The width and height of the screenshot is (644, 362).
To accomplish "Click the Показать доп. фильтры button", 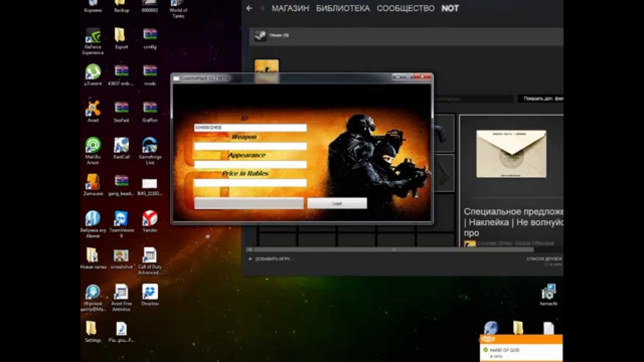I will [x=541, y=99].
